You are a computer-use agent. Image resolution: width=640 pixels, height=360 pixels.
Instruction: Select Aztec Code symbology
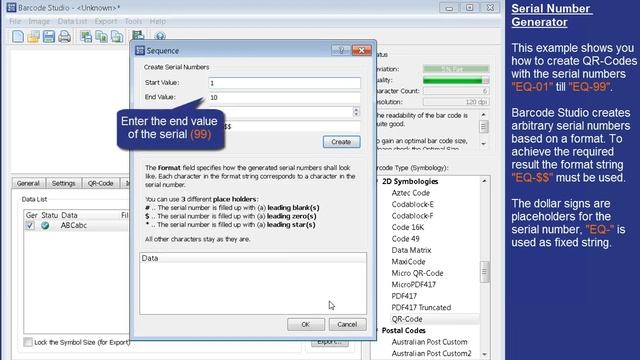click(410, 193)
